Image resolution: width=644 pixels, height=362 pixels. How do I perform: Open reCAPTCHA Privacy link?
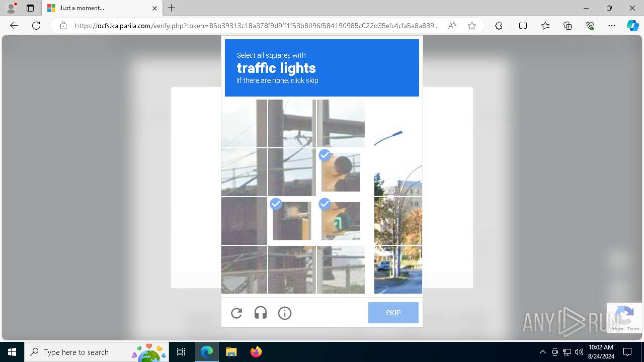616,329
